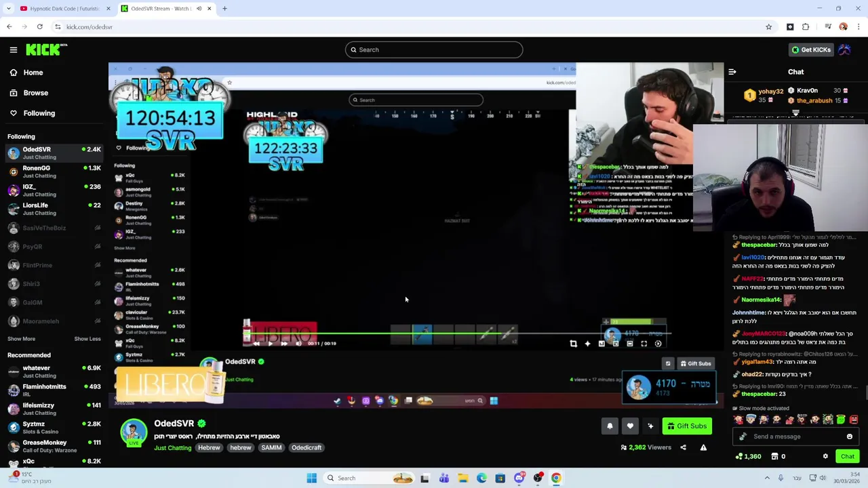Open the channel store icon showing 0
Viewport: 868px width, 488px height.
pos(779,456)
